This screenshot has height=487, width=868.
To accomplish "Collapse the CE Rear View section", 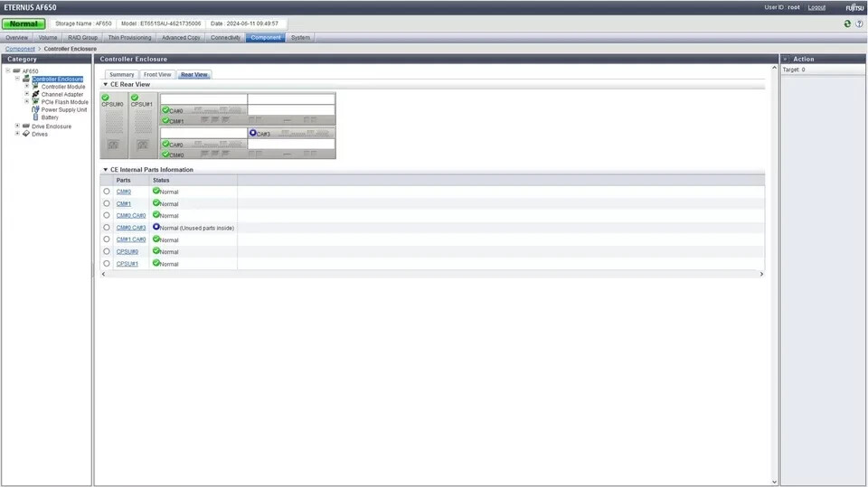I will 105,84.
